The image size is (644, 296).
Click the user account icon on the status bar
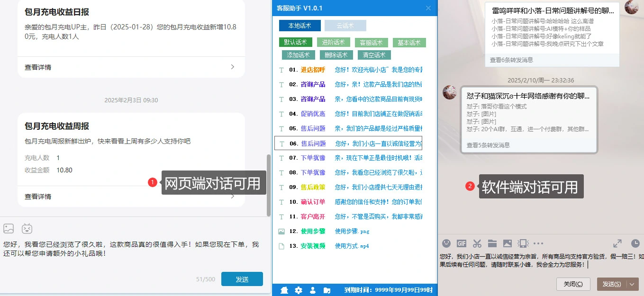(312, 290)
